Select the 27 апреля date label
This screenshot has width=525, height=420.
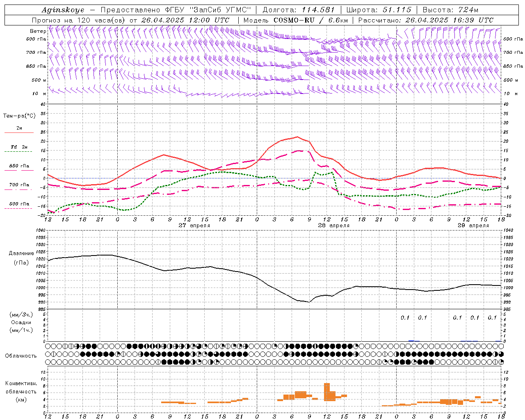pyautogui.click(x=194, y=226)
